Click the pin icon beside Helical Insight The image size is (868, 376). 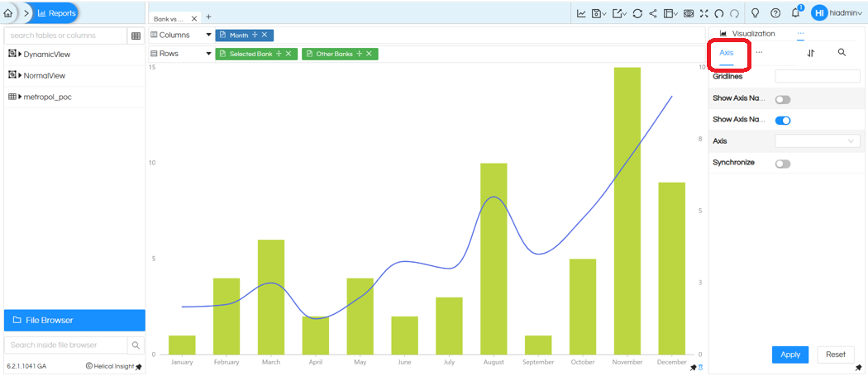pos(138,367)
